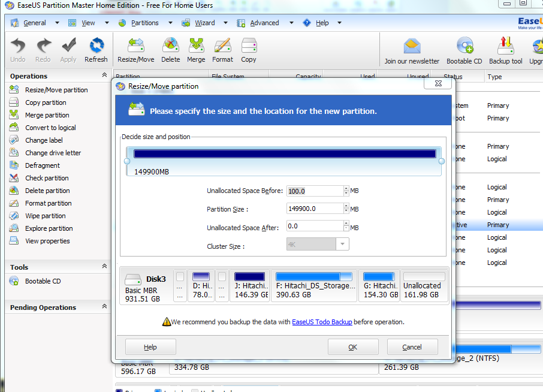
Task: Choose Copy partition in Operations panel
Action: tap(38, 102)
